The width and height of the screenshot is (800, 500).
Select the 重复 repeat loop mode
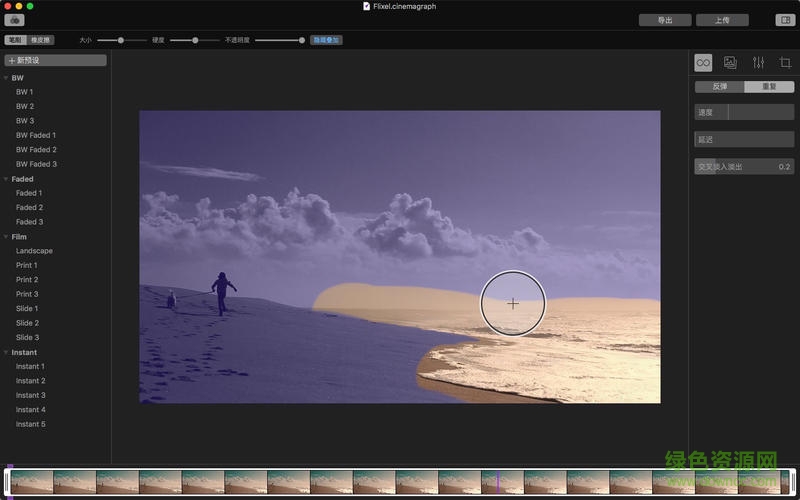tap(769, 87)
